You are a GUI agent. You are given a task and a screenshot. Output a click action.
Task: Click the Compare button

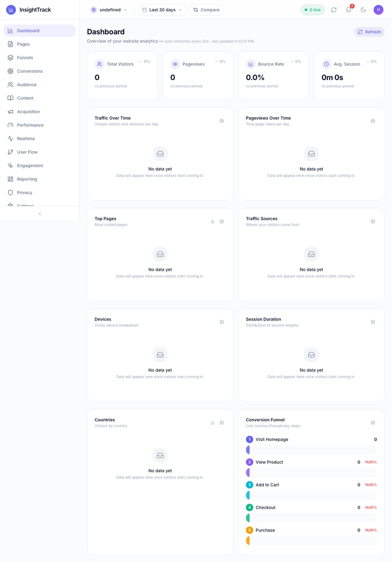206,10
